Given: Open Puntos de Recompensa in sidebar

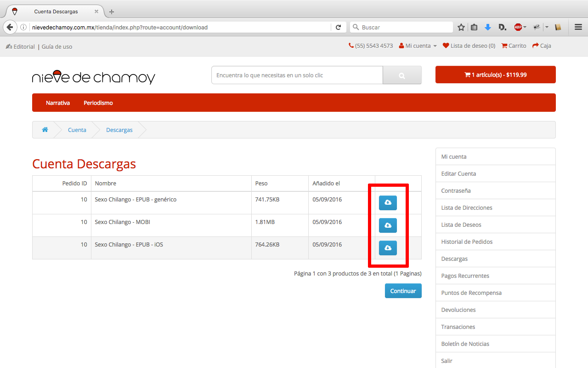Looking at the screenshot, I should point(496,293).
